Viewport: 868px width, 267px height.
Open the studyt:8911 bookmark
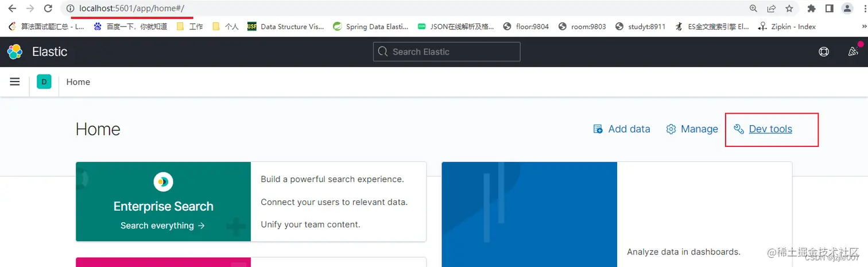tap(640, 26)
